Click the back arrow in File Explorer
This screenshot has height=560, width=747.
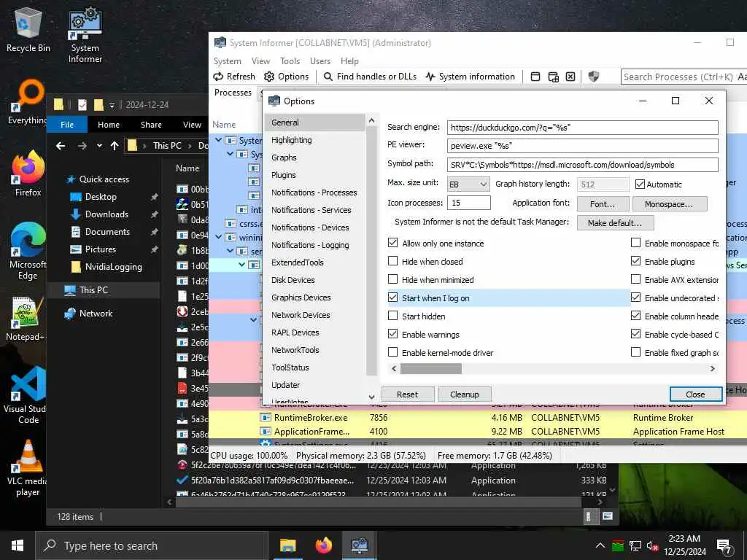pos(61,146)
